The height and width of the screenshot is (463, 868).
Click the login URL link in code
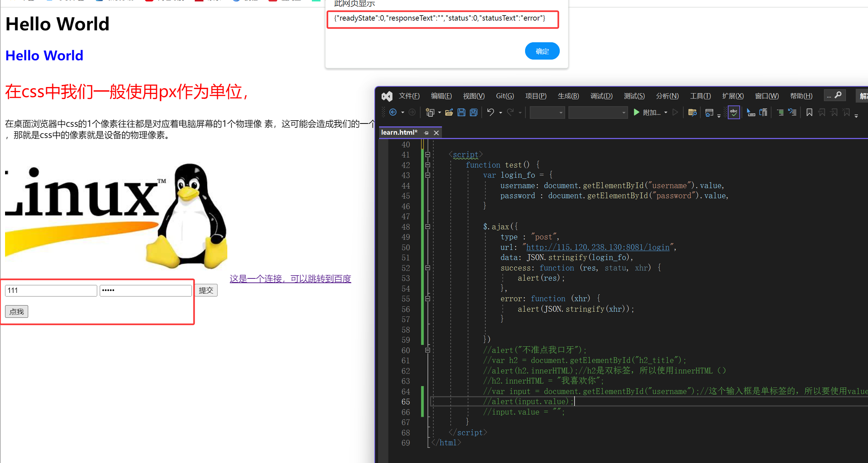click(x=598, y=247)
